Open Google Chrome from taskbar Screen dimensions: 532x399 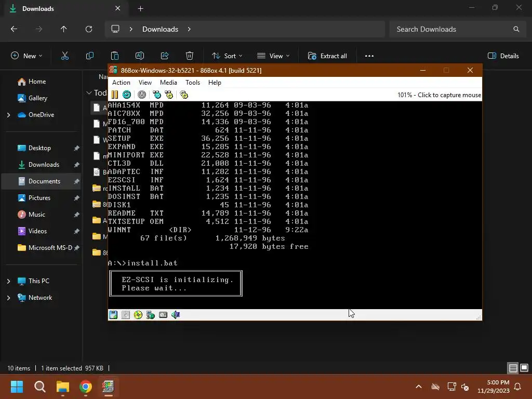click(86, 387)
